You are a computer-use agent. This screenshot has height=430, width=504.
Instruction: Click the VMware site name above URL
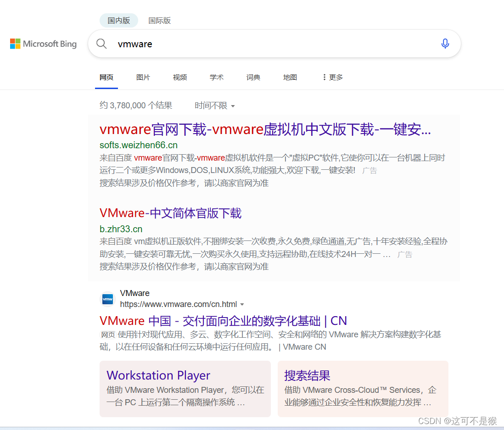click(x=134, y=293)
